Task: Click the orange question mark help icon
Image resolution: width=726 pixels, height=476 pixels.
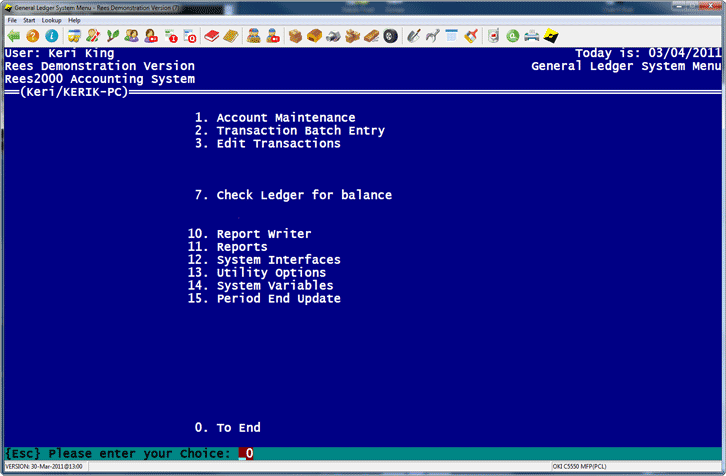Action: 32,36
